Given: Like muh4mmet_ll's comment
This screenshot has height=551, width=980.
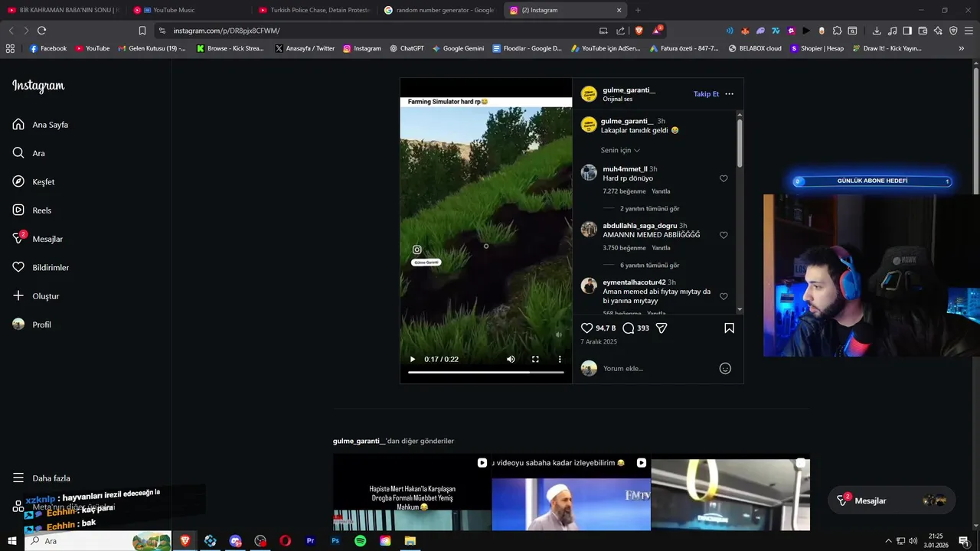Looking at the screenshot, I should point(724,178).
